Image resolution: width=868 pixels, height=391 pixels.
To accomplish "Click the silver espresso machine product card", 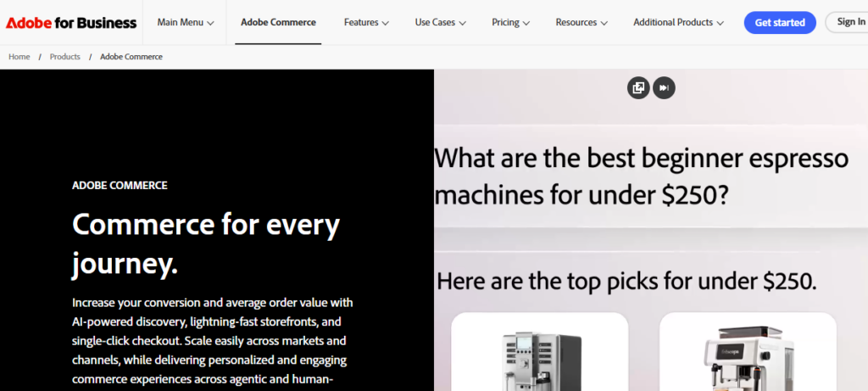I will click(x=540, y=352).
